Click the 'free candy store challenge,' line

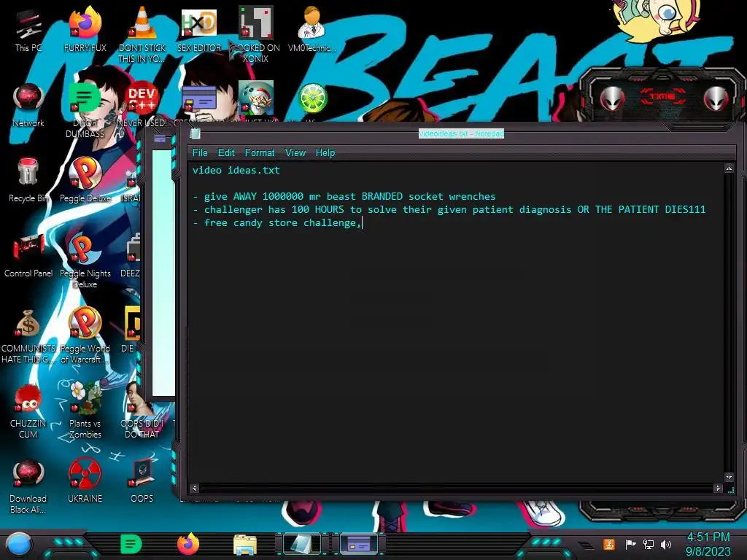277,223
